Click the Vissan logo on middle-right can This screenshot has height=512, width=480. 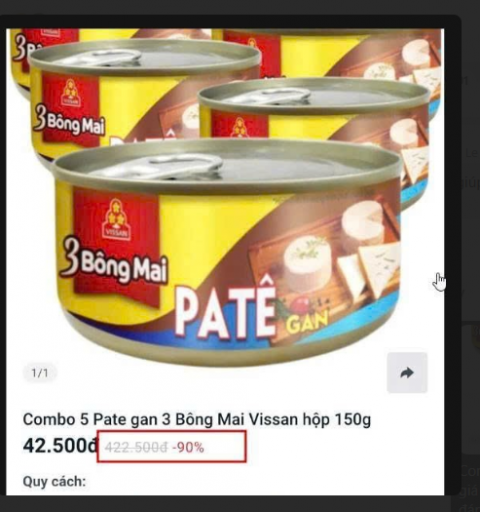coord(239,127)
